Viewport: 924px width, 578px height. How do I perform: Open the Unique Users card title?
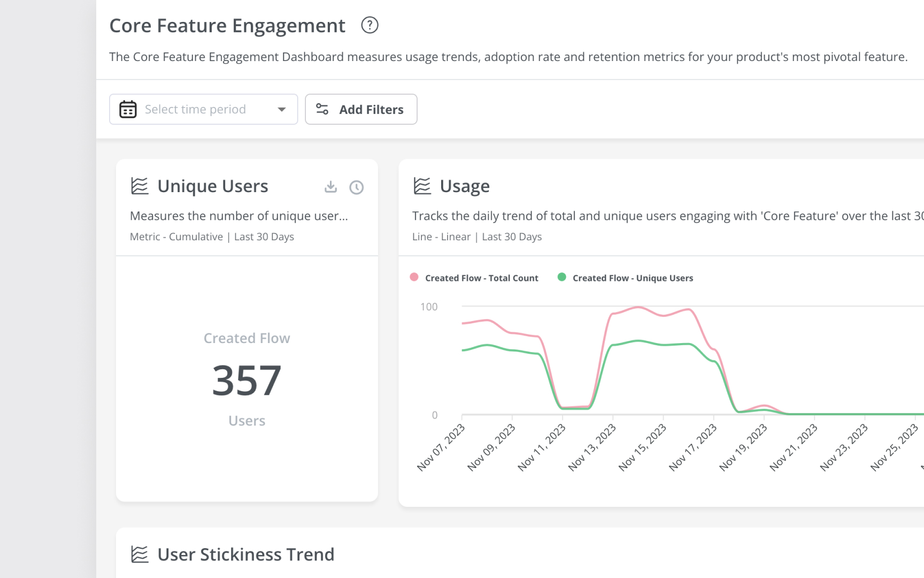point(212,186)
